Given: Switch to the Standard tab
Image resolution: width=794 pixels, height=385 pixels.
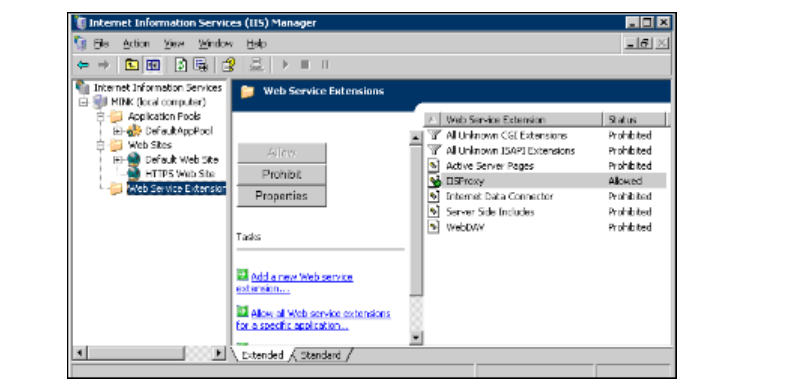Looking at the screenshot, I should click(x=321, y=355).
